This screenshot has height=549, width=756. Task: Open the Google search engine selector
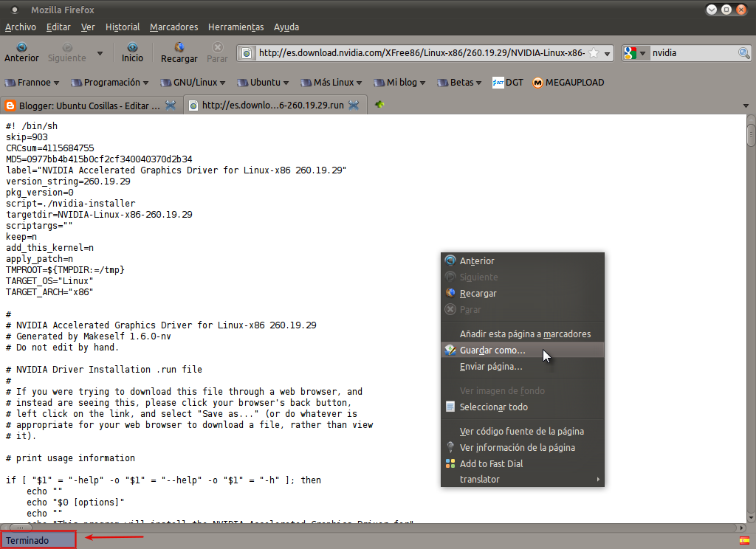pos(634,53)
